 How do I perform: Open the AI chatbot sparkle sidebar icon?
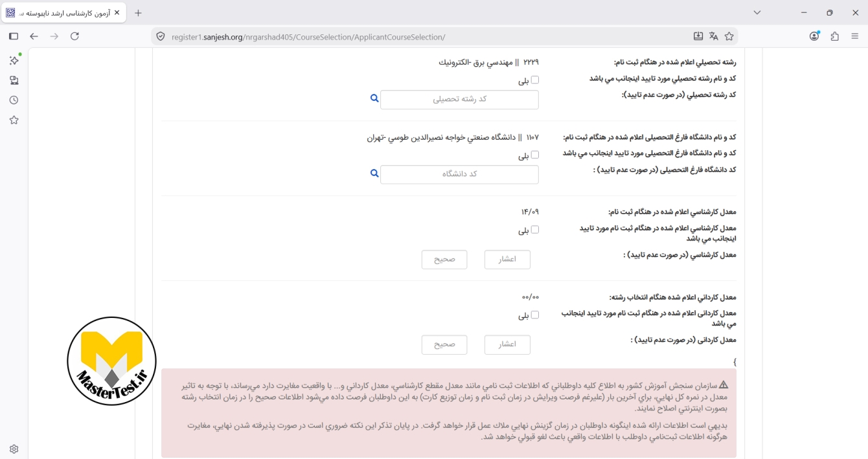pos(14,60)
